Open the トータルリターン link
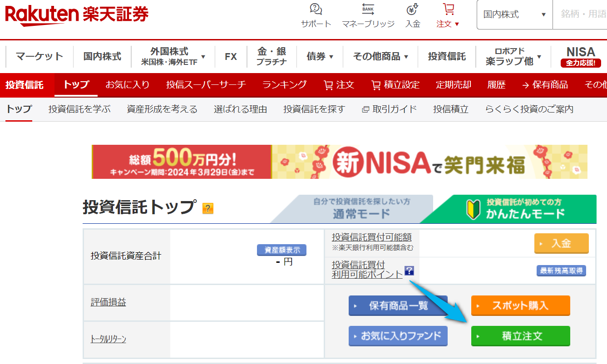607x364 pixels. 108,339
